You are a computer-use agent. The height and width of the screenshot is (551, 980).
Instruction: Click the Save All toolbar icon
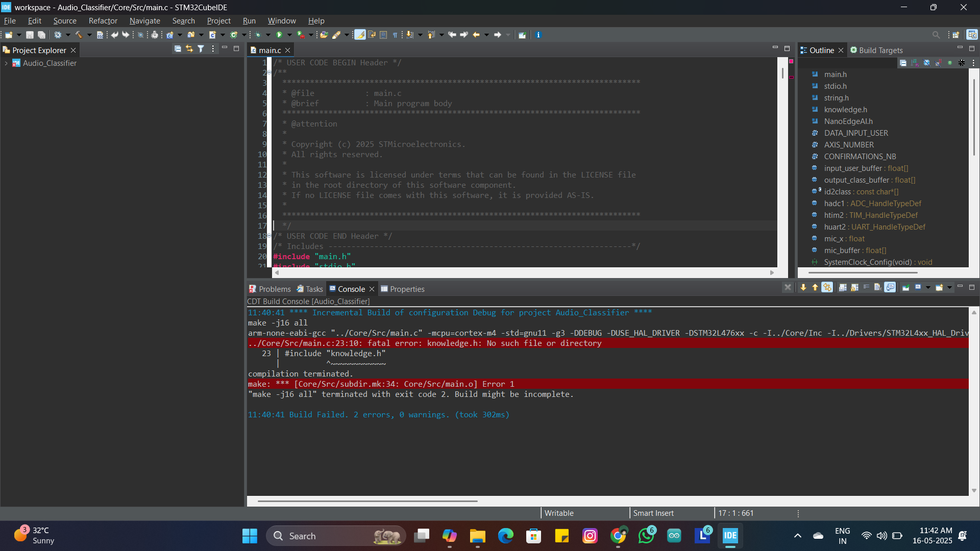(42, 35)
